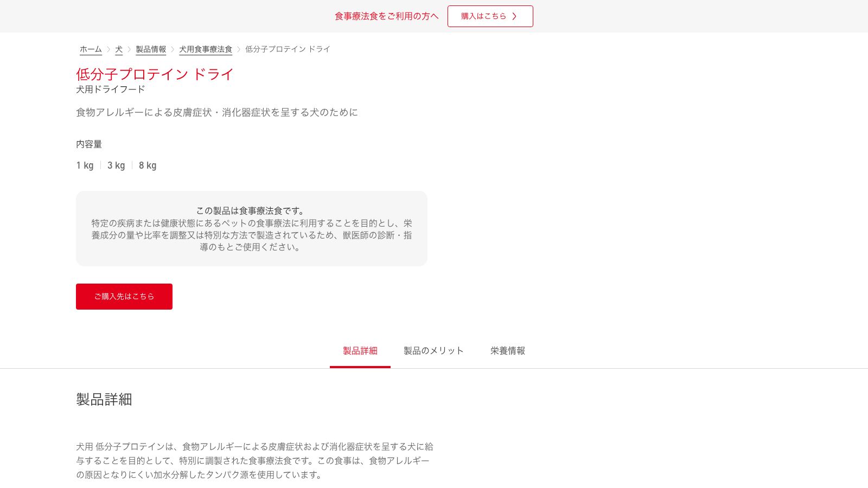
Task: Click the current page breadcrumb 低分子プロテイン ドライ
Action: click(x=288, y=49)
